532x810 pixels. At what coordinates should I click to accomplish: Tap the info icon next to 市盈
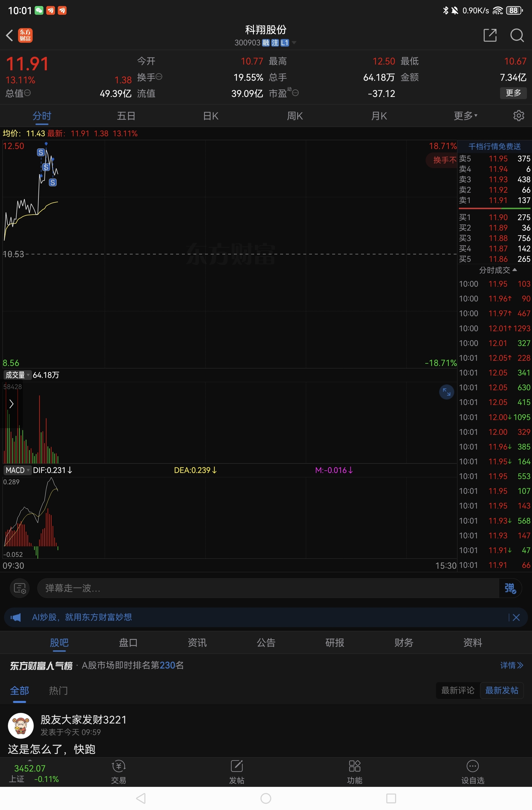pos(295,93)
